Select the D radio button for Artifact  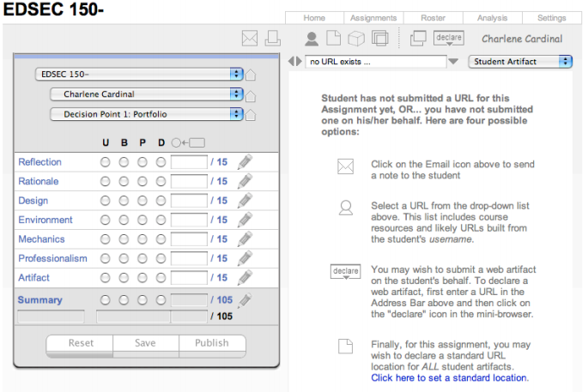click(x=161, y=278)
